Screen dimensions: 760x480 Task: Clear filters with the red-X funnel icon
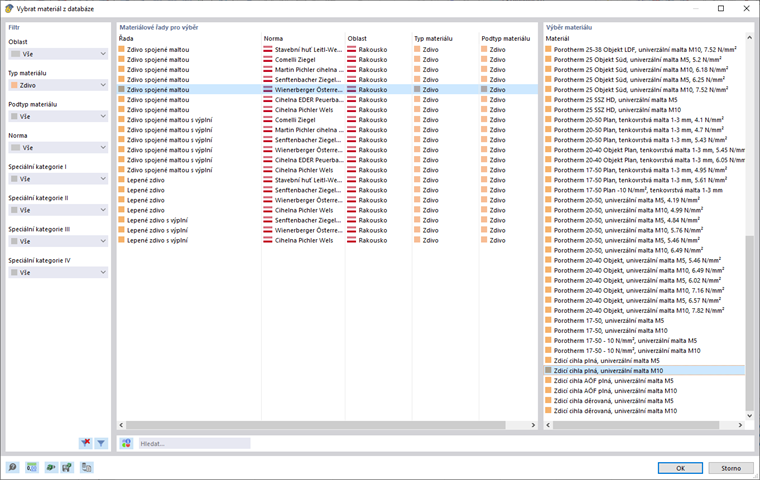[85, 443]
